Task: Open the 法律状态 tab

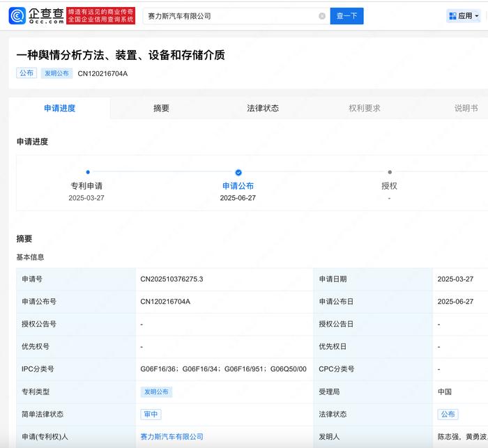Action: 263,108
